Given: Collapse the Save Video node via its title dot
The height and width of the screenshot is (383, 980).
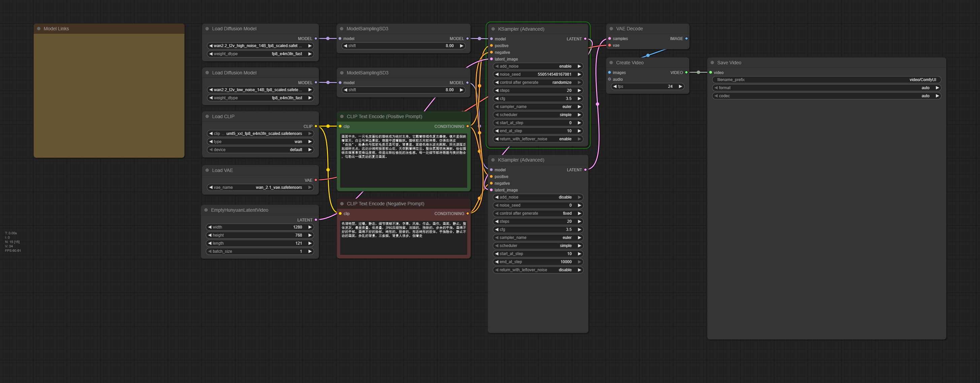Looking at the screenshot, I should [x=712, y=63].
